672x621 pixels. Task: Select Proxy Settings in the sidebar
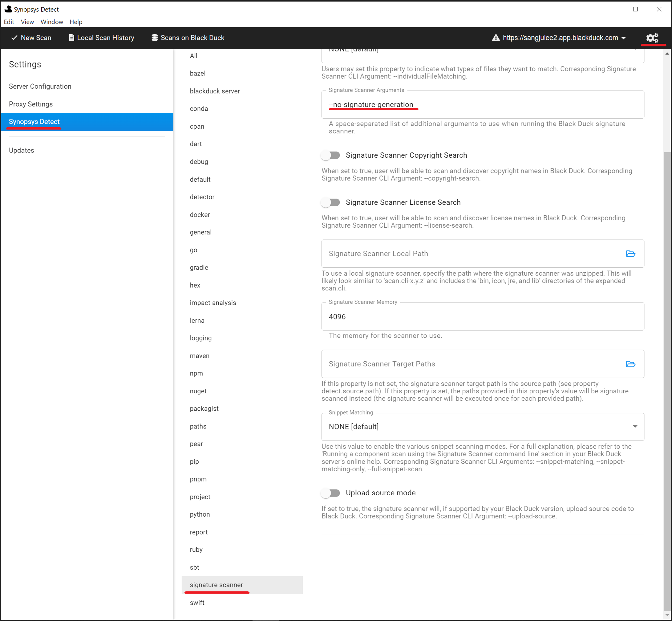point(30,104)
